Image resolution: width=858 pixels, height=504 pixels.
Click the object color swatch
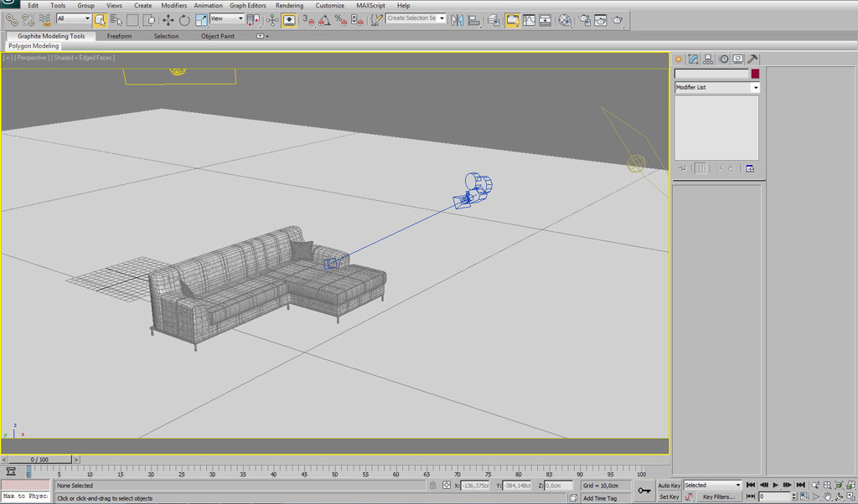pyautogui.click(x=755, y=74)
